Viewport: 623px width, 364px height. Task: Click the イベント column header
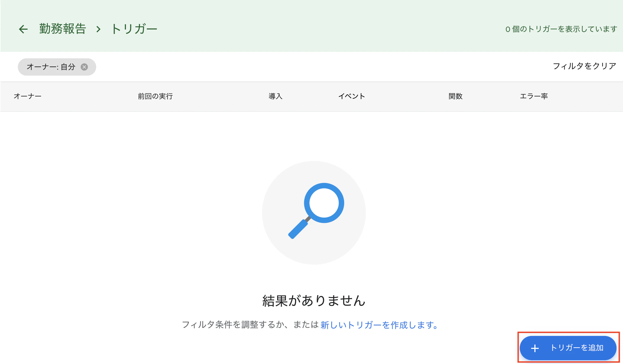click(x=351, y=96)
